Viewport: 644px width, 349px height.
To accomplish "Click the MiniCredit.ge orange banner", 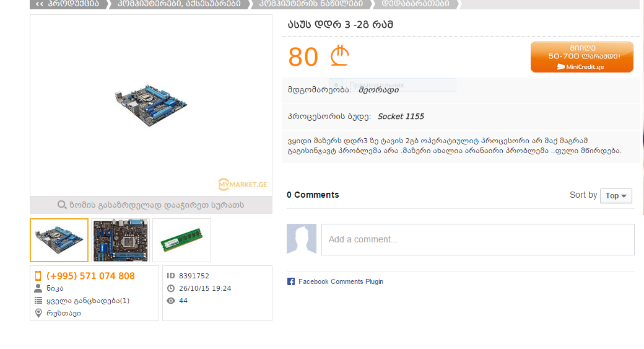I will [x=581, y=57].
